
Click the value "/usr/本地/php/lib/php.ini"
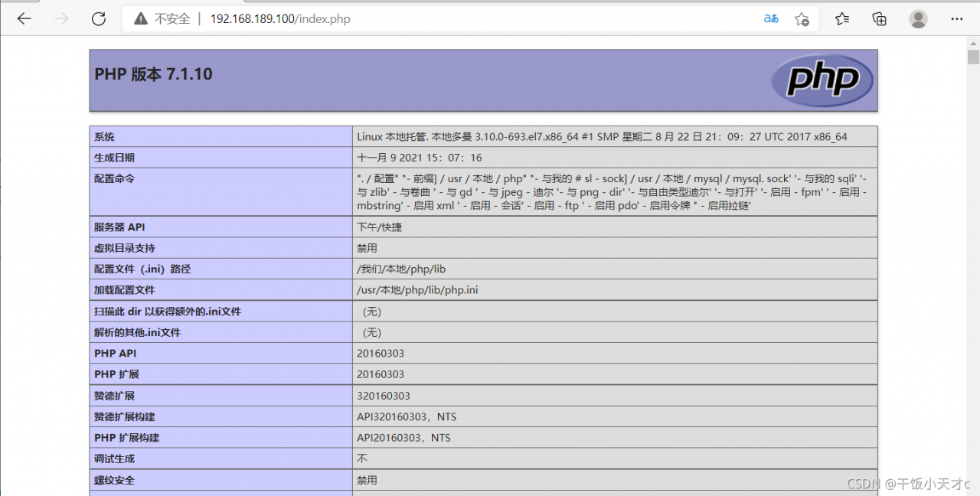pos(417,290)
